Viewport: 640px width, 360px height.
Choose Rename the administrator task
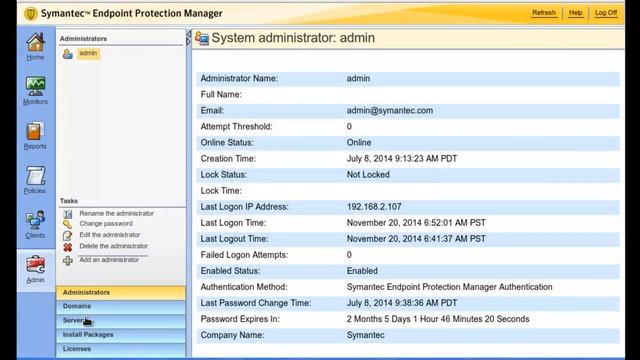pos(116,213)
